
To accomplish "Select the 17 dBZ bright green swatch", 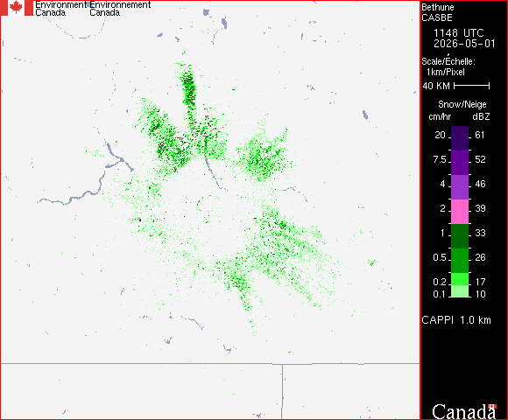I will coord(460,279).
